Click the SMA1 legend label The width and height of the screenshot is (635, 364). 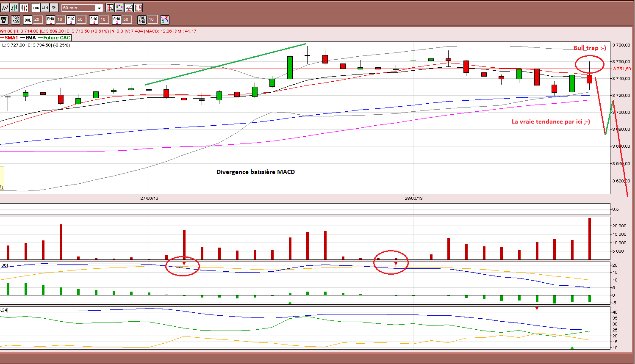point(11,38)
